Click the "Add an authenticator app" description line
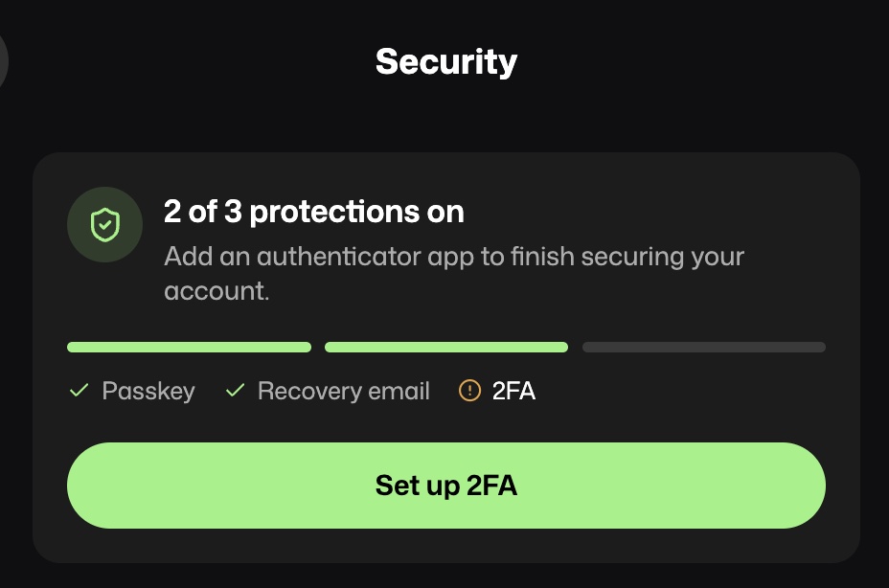This screenshot has height=588, width=889. 453,257
